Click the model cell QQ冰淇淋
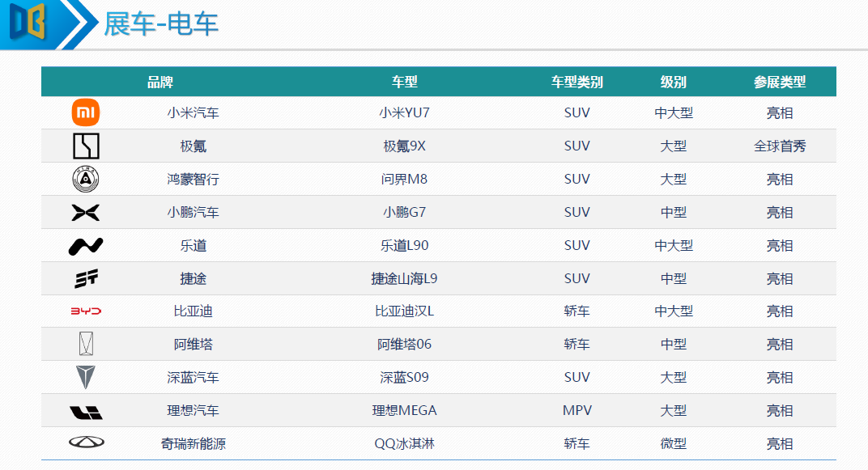The image size is (868, 470). click(x=404, y=444)
